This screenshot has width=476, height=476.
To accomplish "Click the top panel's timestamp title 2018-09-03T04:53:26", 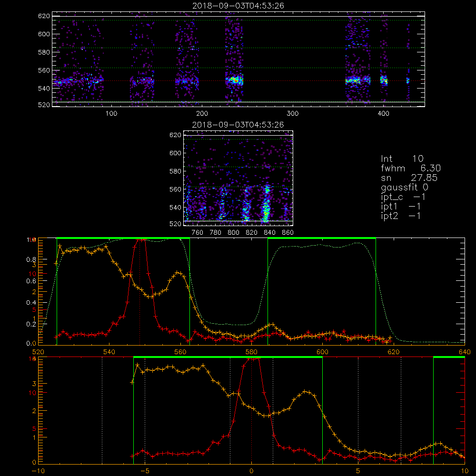I will click(x=238, y=6).
